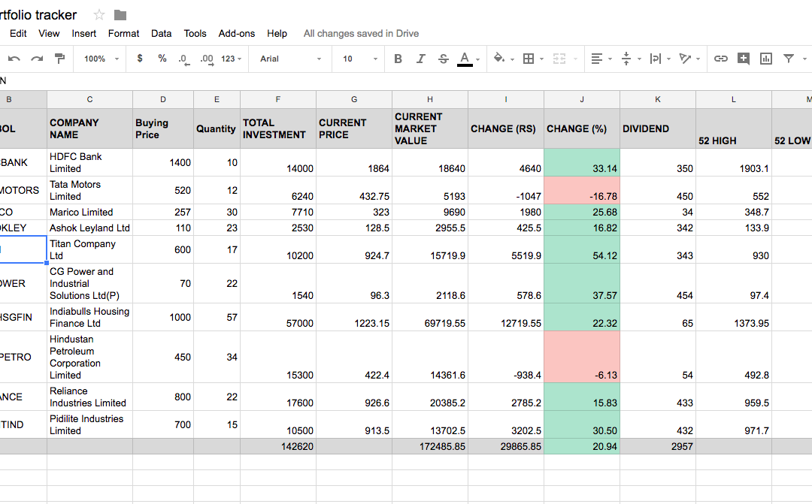The height and width of the screenshot is (504, 812).
Task: Open the Format menu
Action: 123,34
